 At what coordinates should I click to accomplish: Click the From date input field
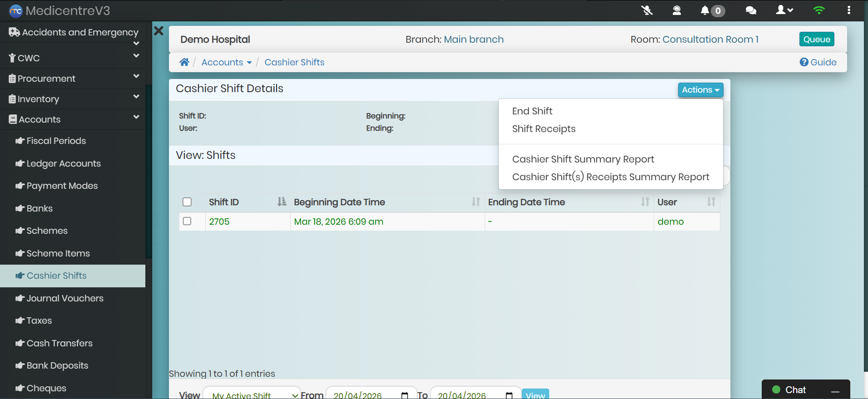366,394
